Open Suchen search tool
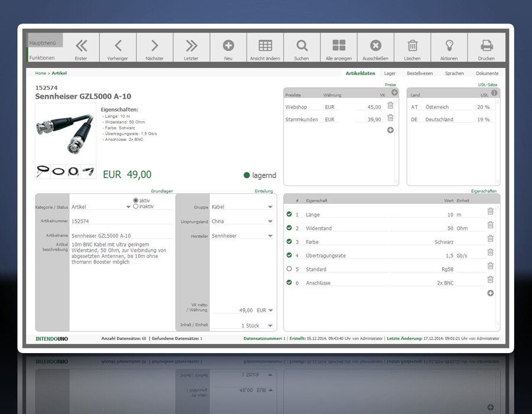 point(301,47)
